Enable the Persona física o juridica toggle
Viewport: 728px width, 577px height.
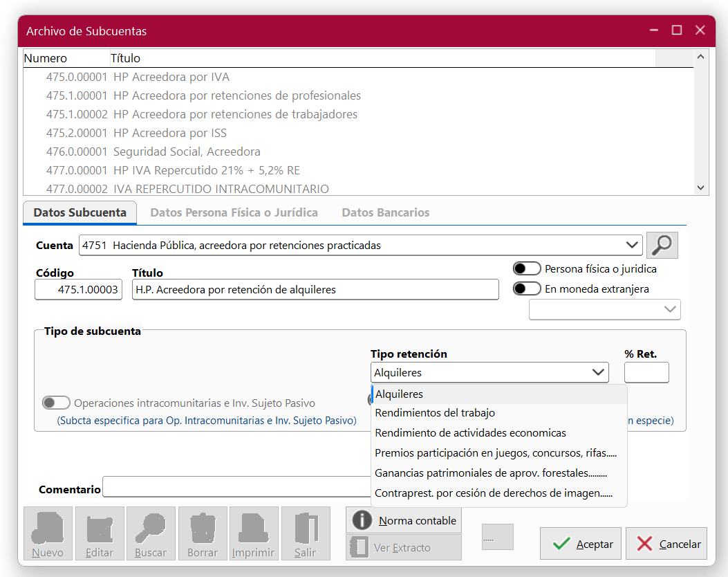click(528, 268)
